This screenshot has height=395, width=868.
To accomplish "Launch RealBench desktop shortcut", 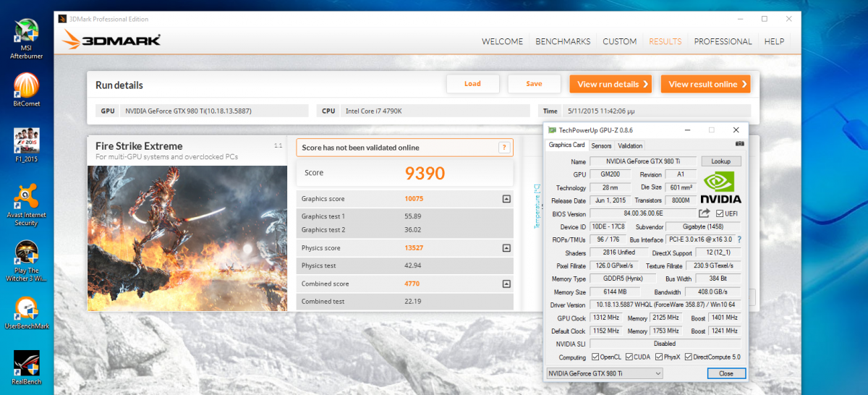I will click(26, 368).
